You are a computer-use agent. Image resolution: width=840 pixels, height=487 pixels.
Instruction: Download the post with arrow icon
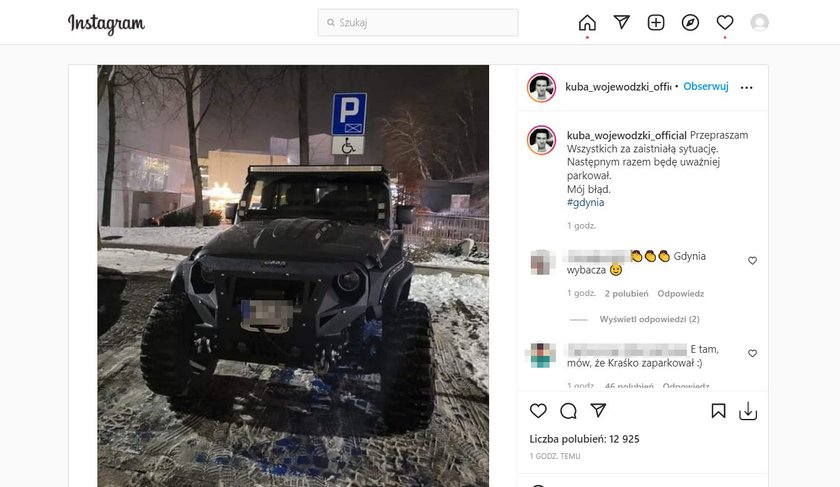point(748,411)
